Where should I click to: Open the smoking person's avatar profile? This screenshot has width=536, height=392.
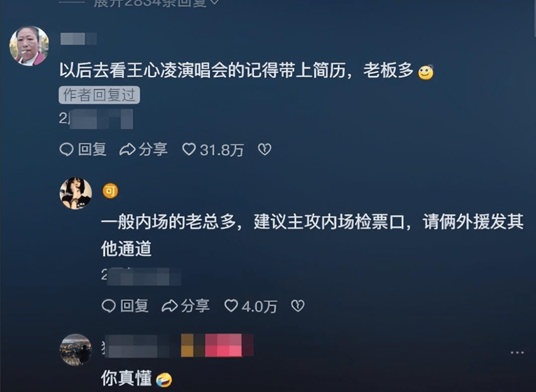(29, 46)
